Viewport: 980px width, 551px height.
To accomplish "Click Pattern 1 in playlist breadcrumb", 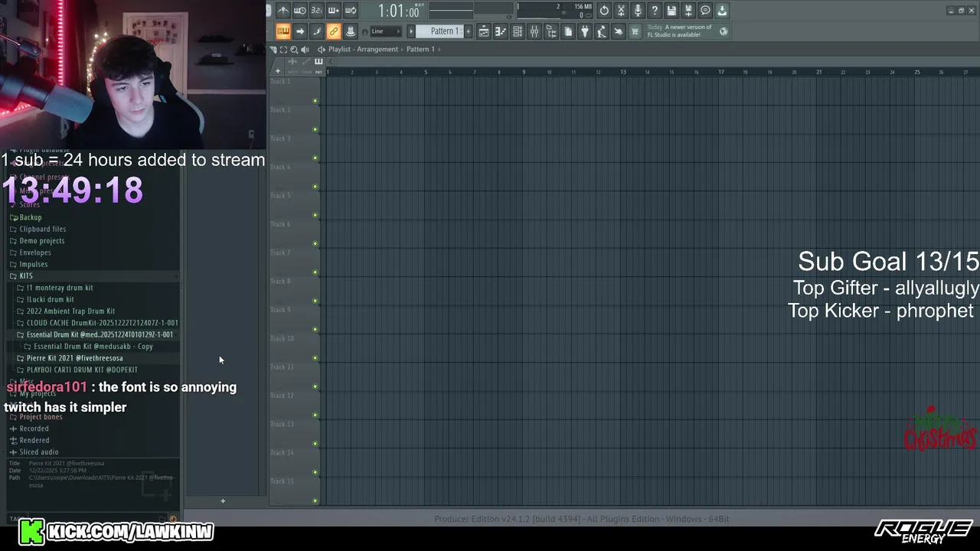I will pos(420,49).
